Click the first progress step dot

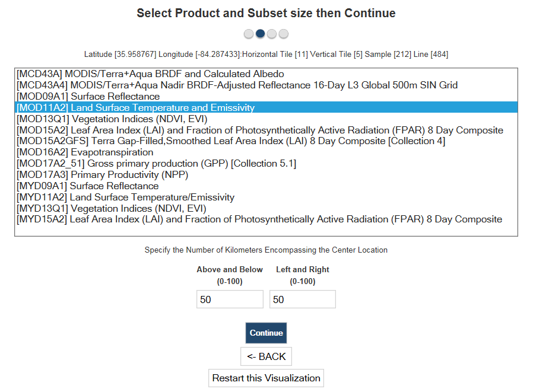click(x=249, y=34)
